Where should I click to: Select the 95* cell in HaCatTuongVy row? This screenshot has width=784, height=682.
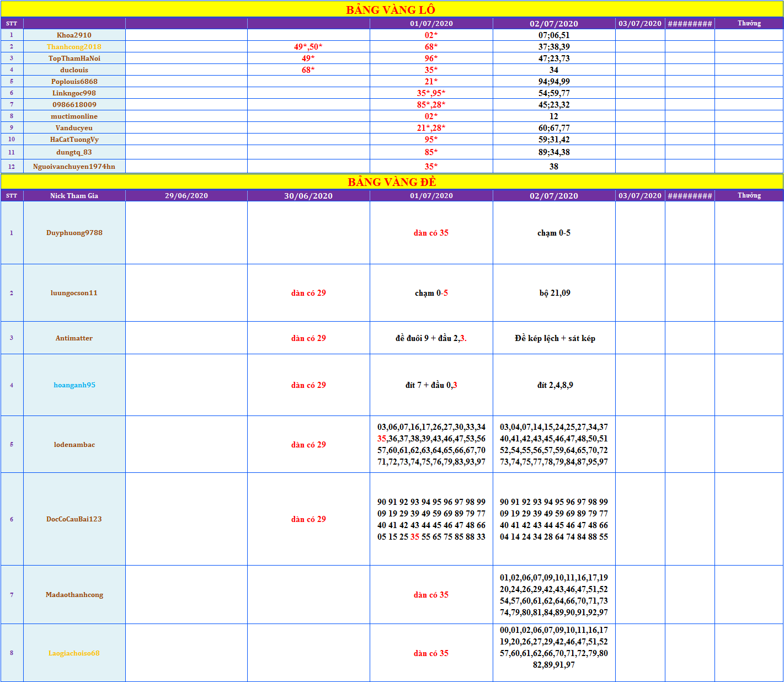click(x=431, y=139)
